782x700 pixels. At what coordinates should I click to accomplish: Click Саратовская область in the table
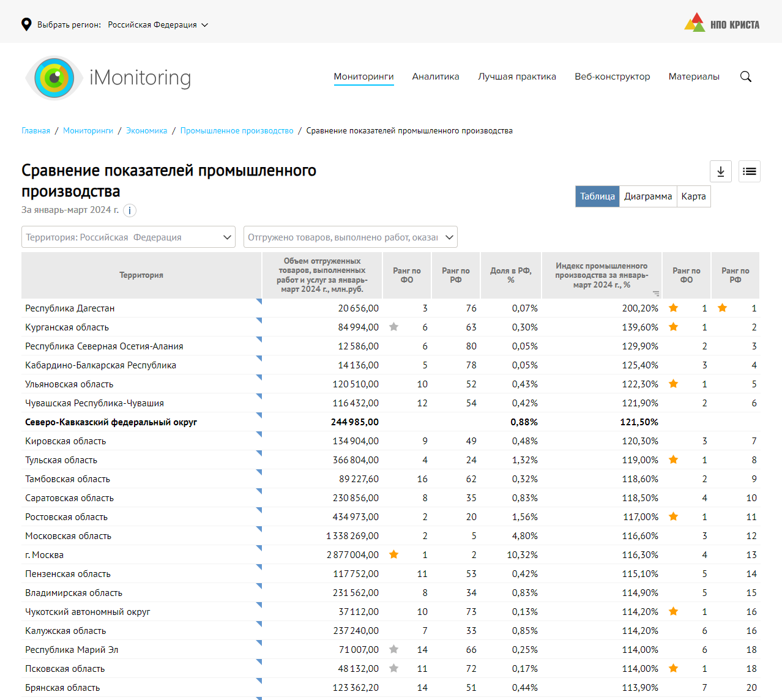pos(69,498)
